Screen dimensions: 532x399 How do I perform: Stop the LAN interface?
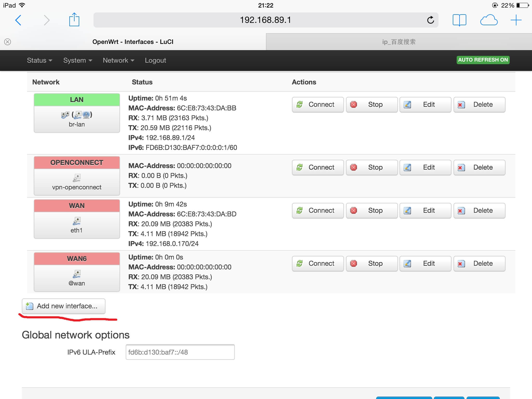click(372, 105)
